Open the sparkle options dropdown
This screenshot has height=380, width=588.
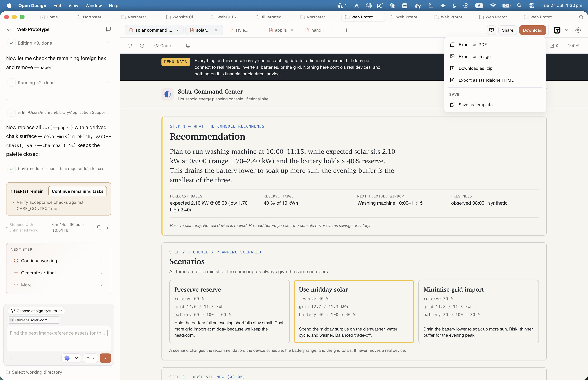pyautogui.click(x=91, y=358)
